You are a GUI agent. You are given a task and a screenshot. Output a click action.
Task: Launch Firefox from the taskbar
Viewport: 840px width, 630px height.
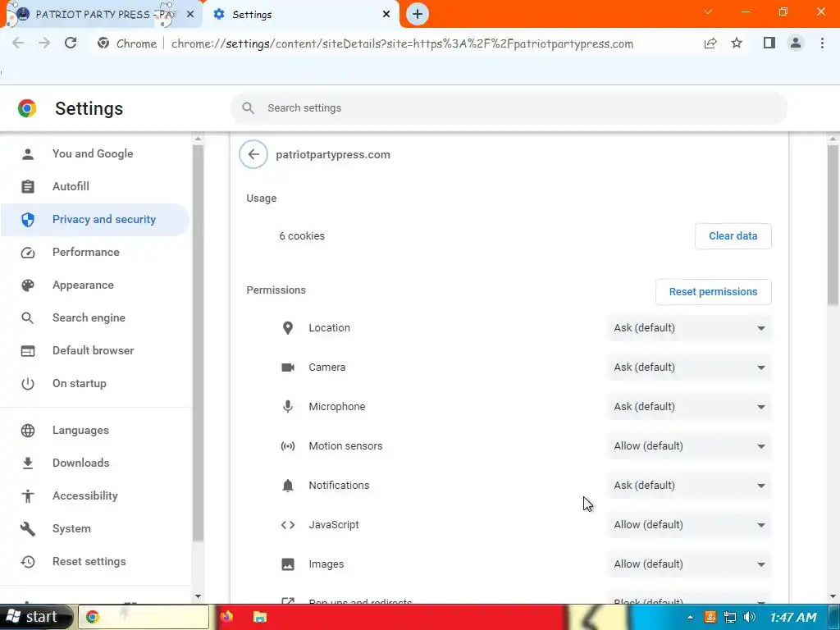pos(226,617)
